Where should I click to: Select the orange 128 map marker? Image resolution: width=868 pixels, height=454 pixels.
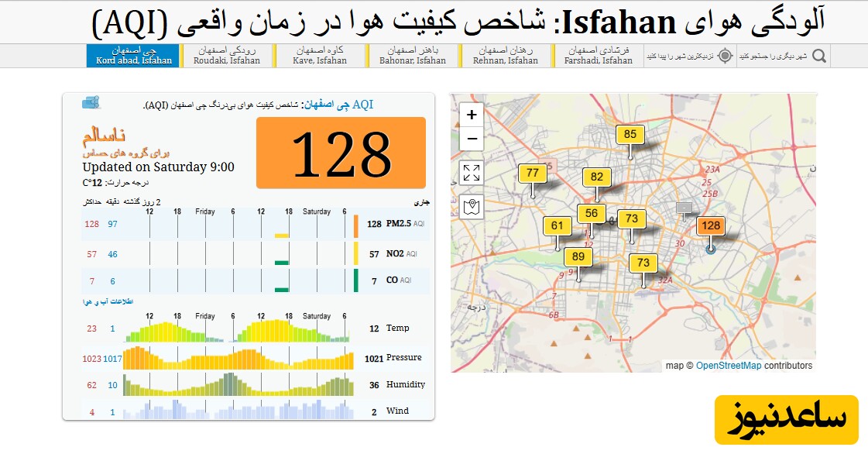[x=711, y=226]
